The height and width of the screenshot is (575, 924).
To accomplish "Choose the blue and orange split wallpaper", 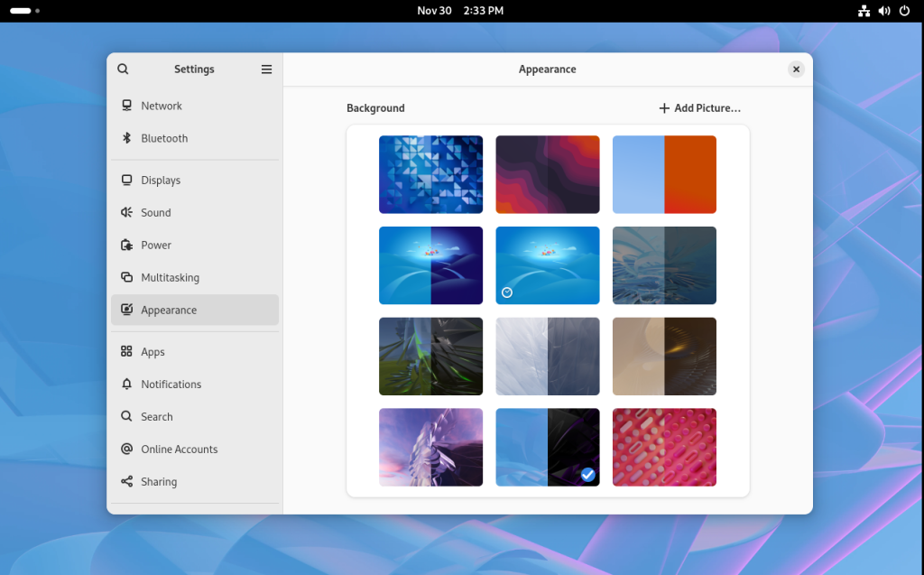I will coord(664,174).
